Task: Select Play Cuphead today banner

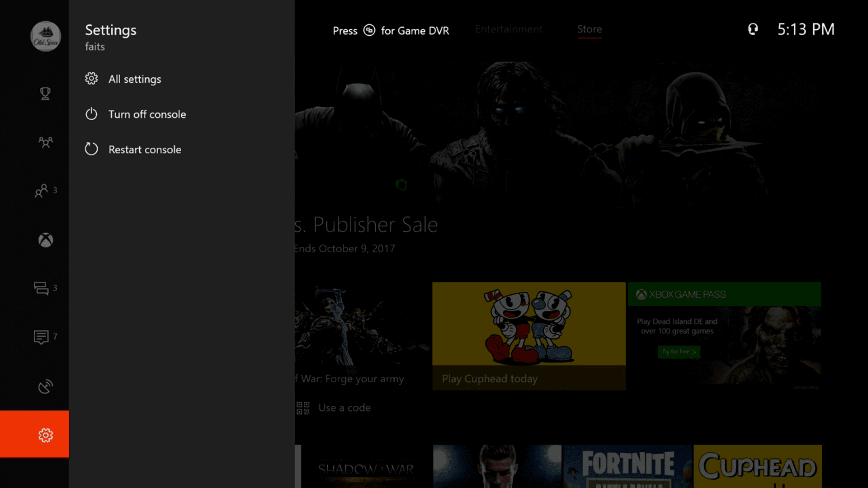Action: (x=529, y=336)
